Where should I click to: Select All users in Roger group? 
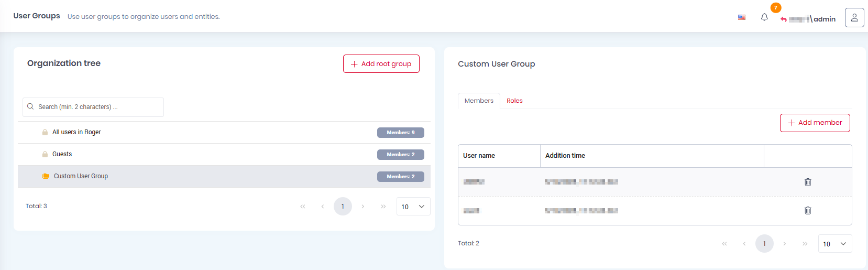point(76,132)
